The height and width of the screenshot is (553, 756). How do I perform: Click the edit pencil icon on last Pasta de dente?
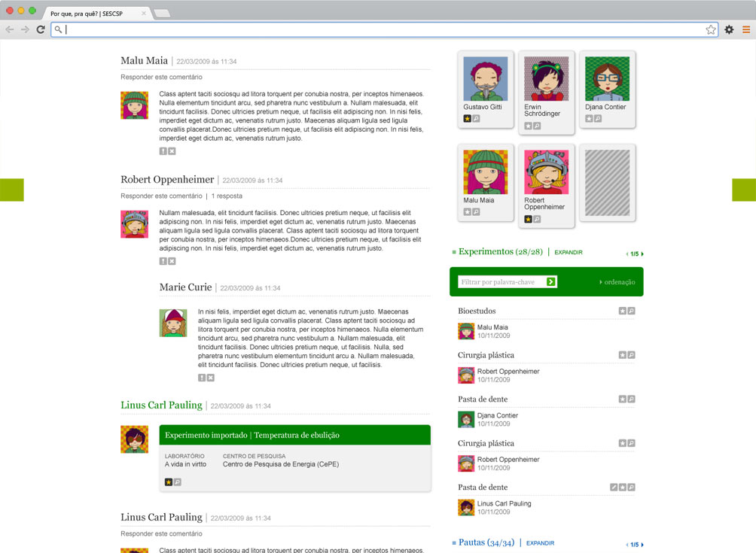(614, 488)
